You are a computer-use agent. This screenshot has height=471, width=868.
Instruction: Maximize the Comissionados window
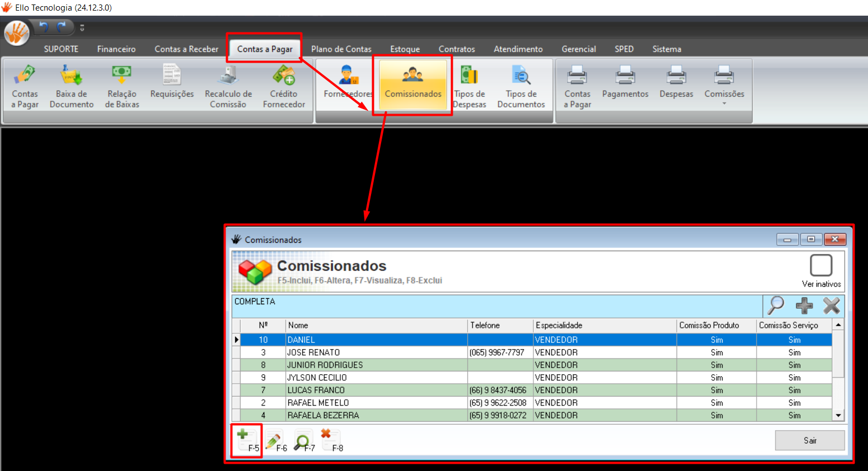[811, 239]
